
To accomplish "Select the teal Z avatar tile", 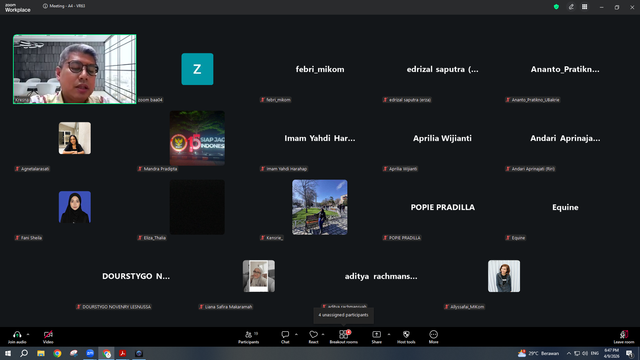I will point(197,69).
